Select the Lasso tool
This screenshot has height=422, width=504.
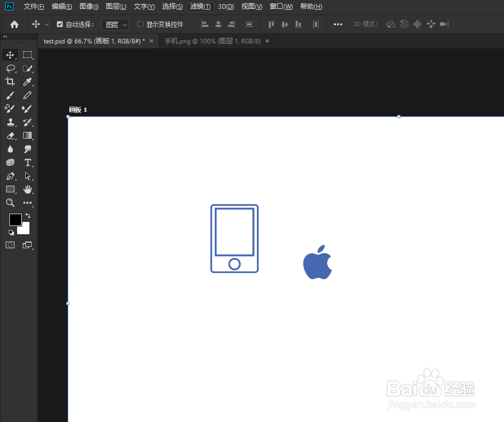[x=10, y=68]
